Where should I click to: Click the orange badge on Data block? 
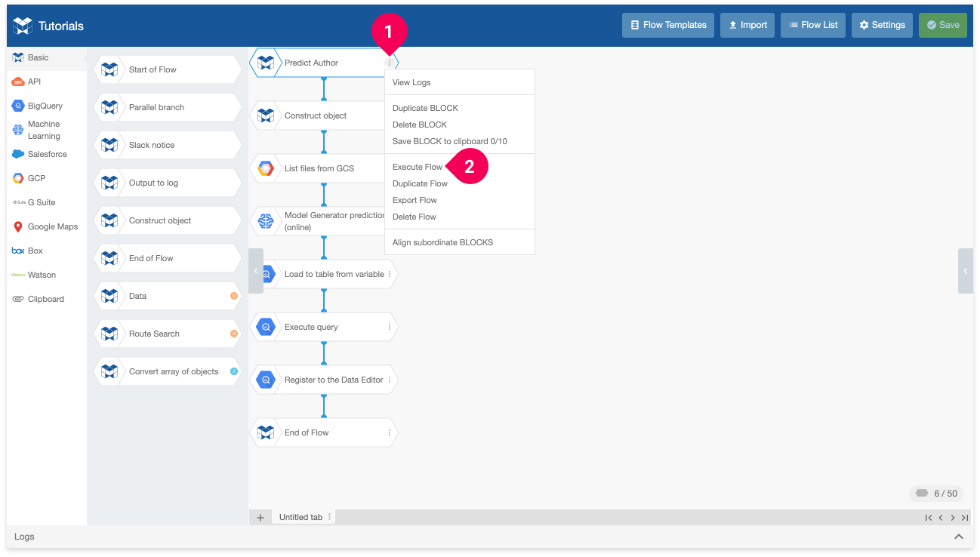234,296
